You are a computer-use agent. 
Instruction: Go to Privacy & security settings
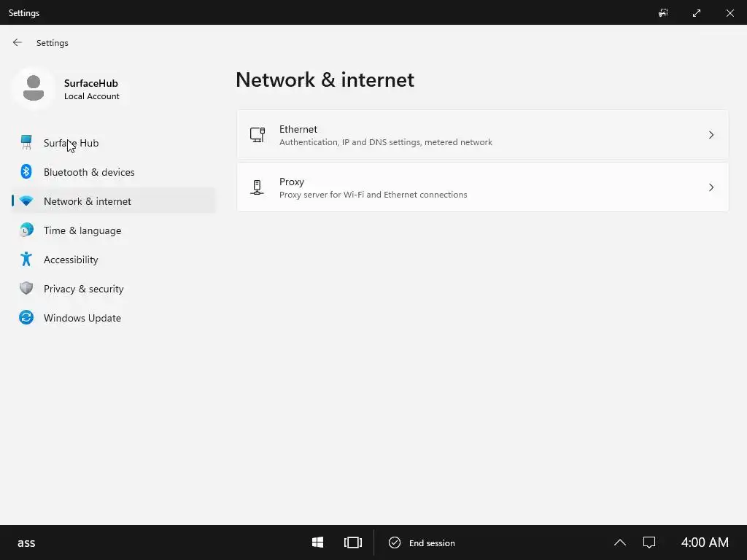pyautogui.click(x=114, y=289)
